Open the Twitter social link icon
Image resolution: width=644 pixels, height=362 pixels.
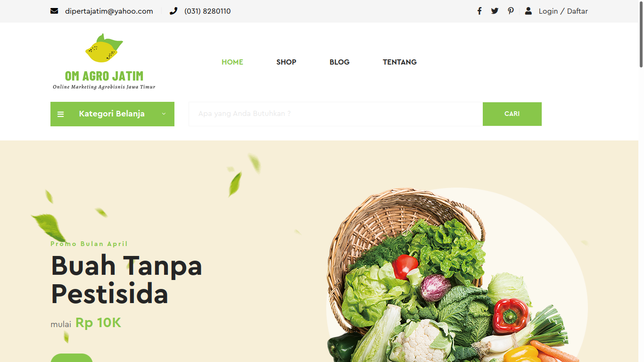click(x=495, y=11)
